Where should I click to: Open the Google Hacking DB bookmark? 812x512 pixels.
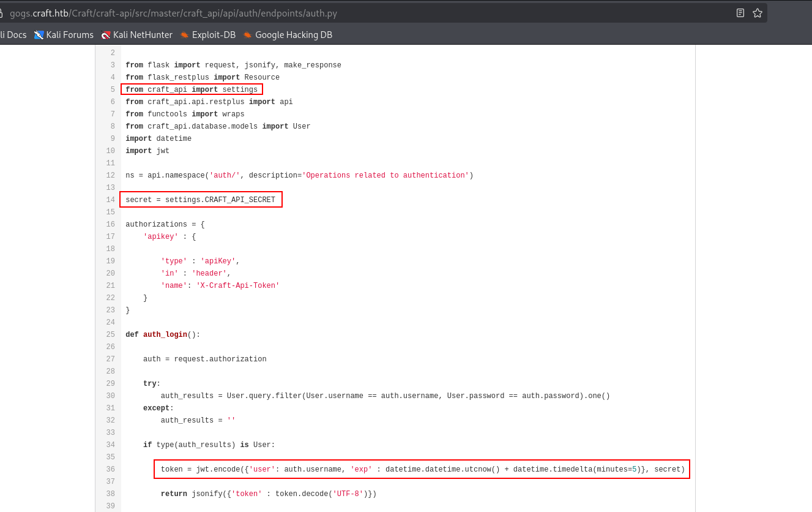tap(288, 35)
